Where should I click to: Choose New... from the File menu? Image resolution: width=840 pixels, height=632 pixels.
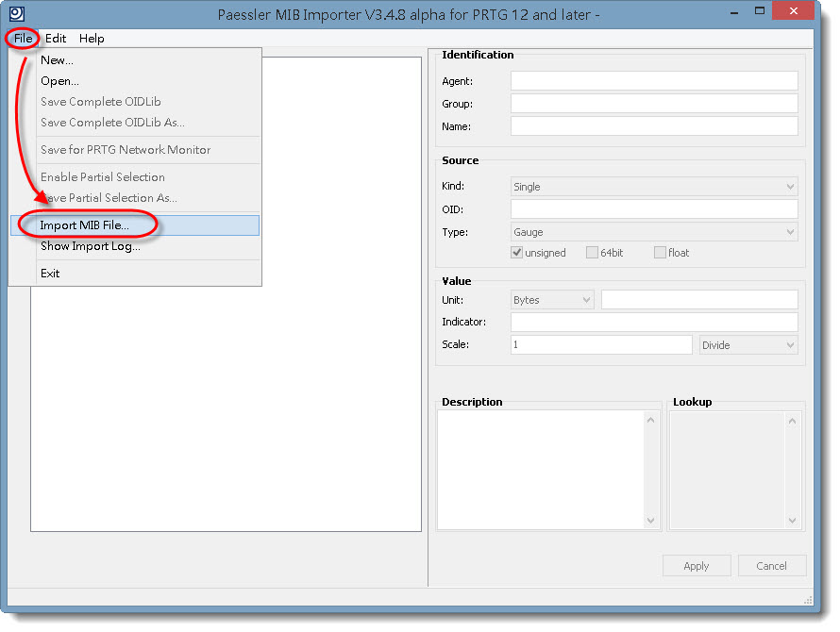(x=135, y=60)
